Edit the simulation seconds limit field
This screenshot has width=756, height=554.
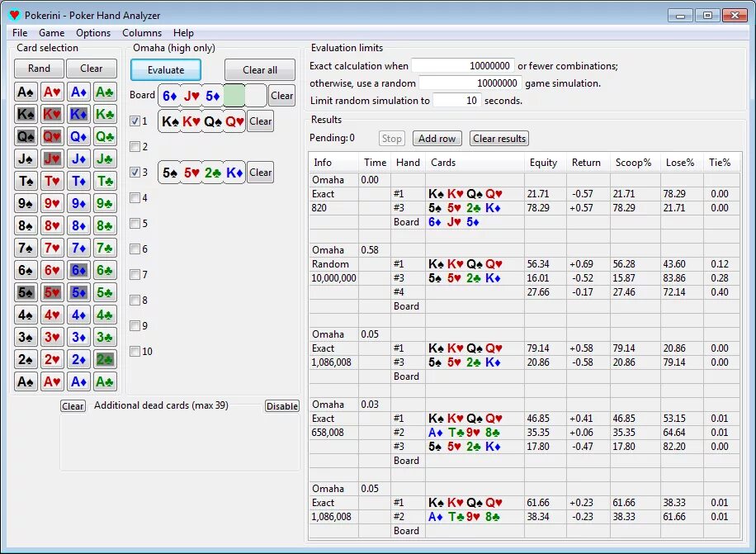[x=456, y=100]
